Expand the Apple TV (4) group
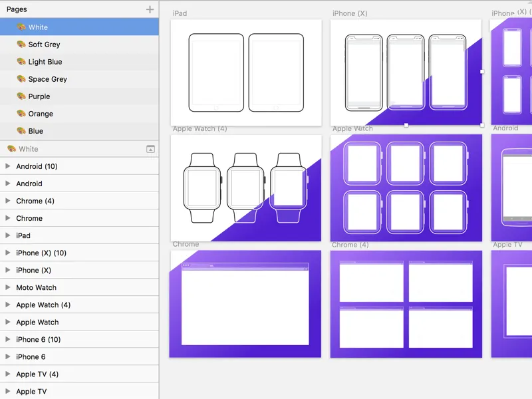532x399 pixels. (x=8, y=374)
